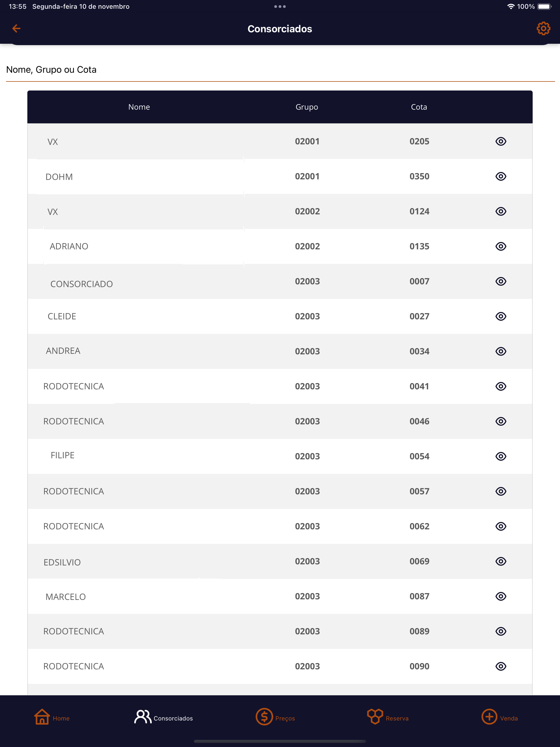This screenshot has height=747, width=560.
Task: Click the eye icon for FILIPE
Action: (x=501, y=456)
